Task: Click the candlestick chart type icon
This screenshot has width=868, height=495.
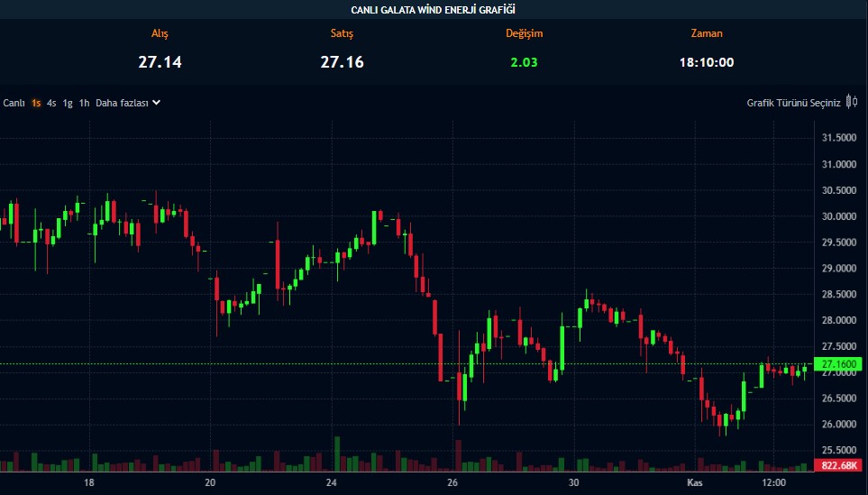Action: click(852, 103)
